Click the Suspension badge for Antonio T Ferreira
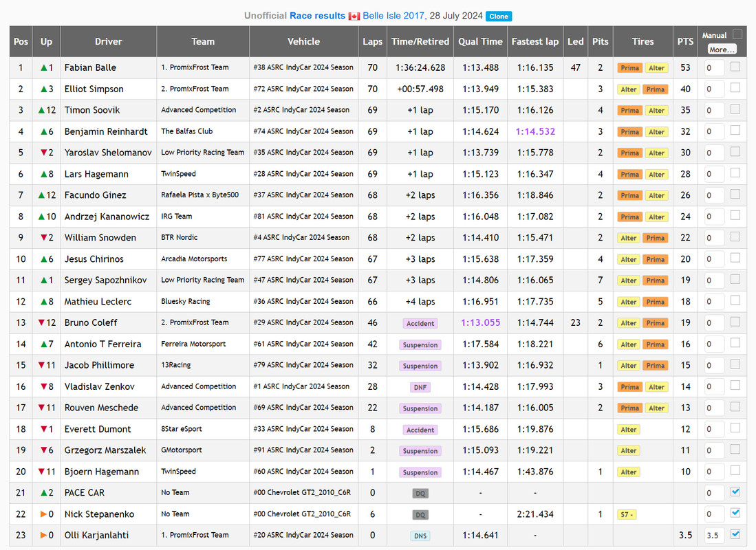Screen dimensions: 756x550 tap(420, 344)
